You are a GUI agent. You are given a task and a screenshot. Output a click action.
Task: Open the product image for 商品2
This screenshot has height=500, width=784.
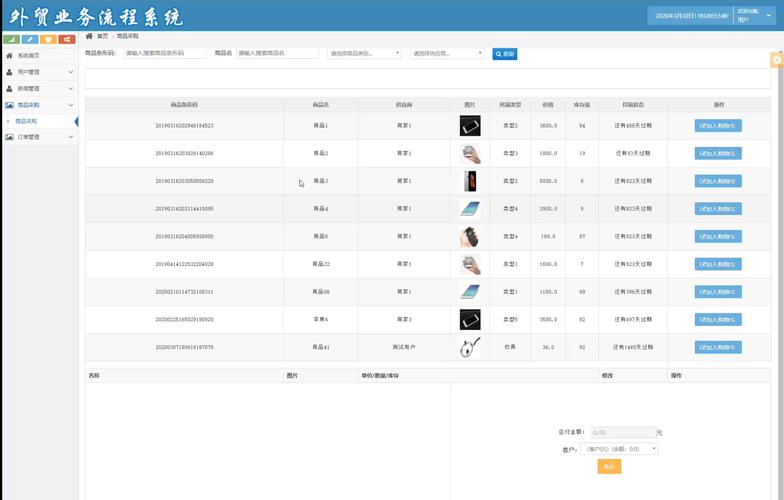(470, 154)
